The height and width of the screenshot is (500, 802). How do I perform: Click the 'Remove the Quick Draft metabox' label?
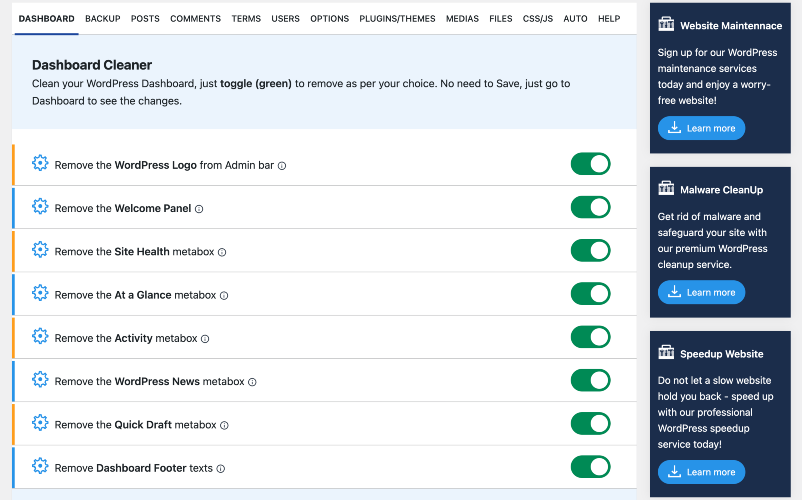[136, 425]
